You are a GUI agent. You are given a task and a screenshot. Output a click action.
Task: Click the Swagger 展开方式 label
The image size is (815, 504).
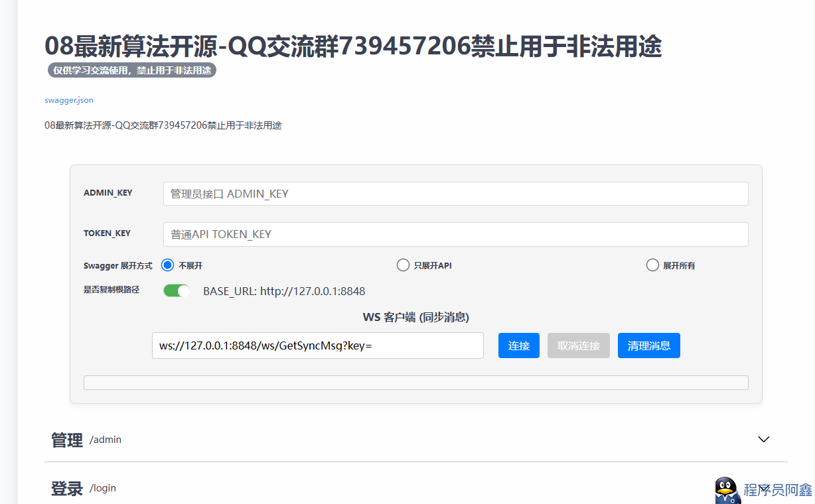(118, 265)
